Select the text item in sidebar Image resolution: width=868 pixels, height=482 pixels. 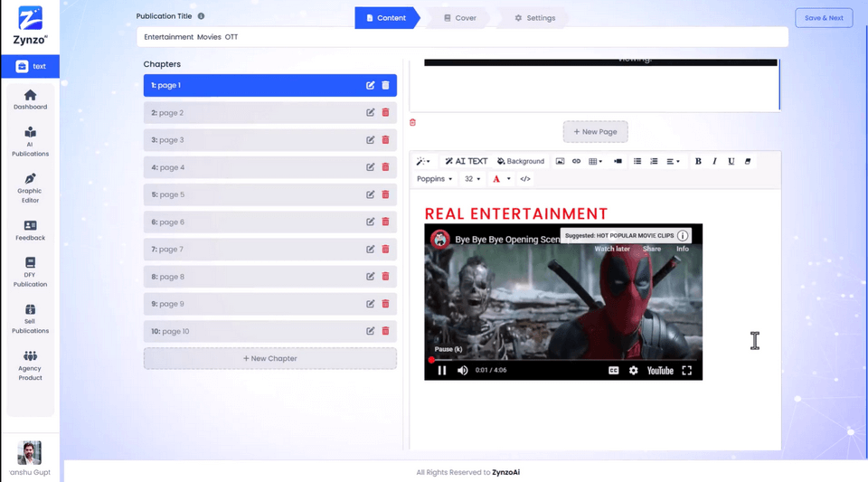tap(31, 66)
